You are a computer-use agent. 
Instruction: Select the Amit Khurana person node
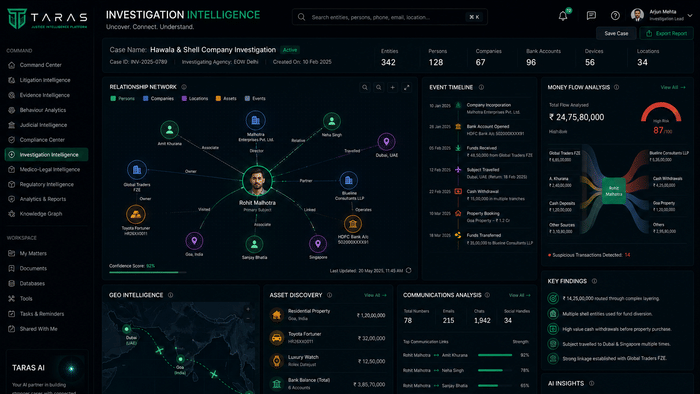[x=170, y=130]
